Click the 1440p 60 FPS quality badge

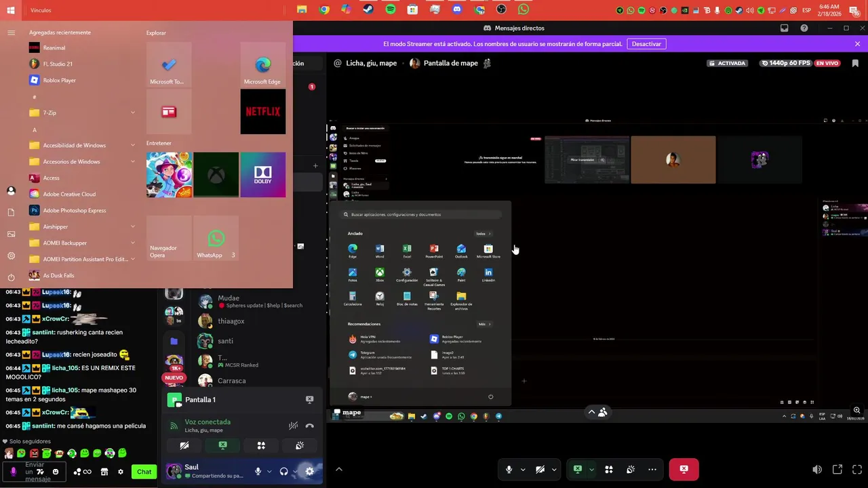tap(785, 63)
